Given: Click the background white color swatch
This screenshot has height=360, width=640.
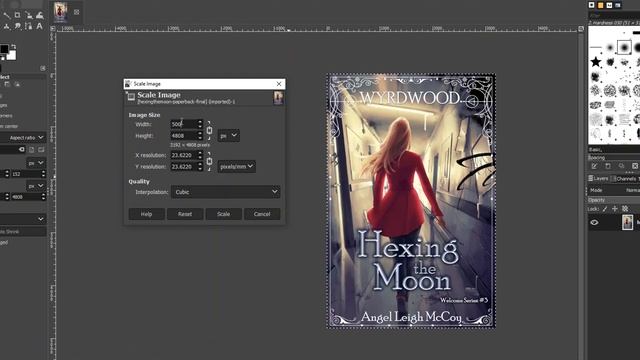Looking at the screenshot, I should (12, 56).
